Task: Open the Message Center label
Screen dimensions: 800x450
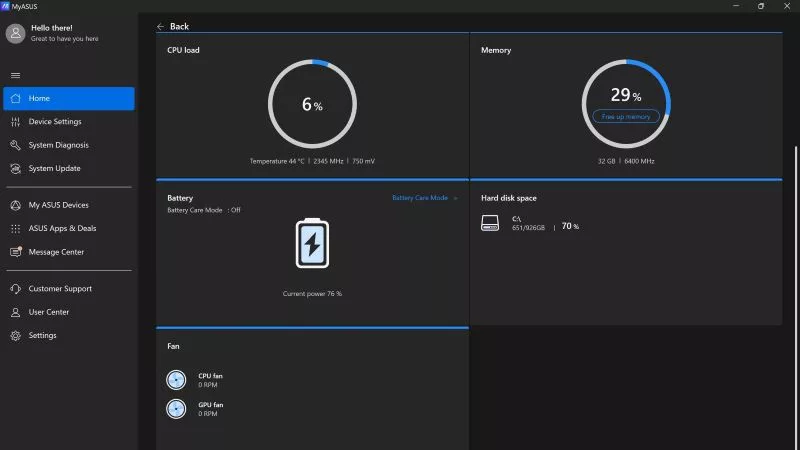Action: tap(56, 252)
